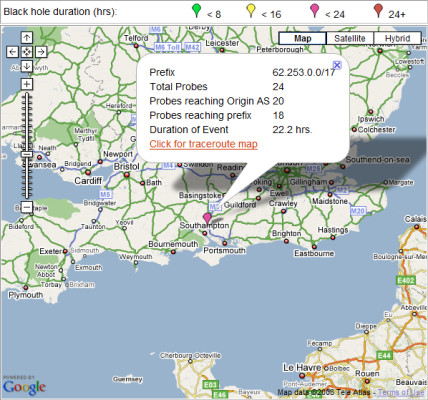
Task: Pan the map down with arrow button
Action: click(x=27, y=66)
